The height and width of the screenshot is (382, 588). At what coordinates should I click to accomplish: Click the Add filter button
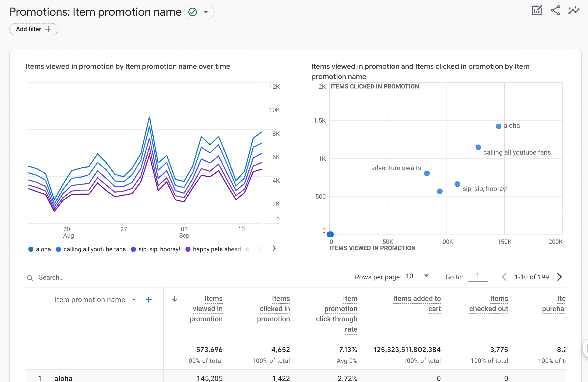34,29
